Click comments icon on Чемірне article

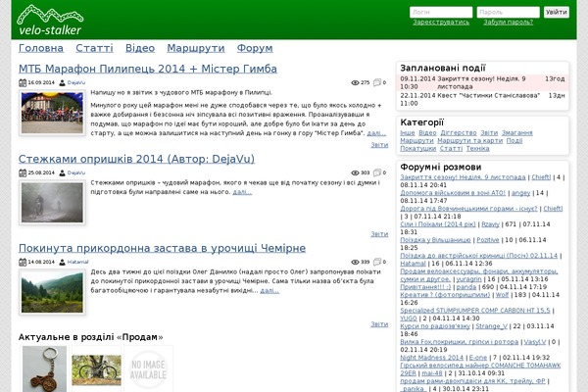point(377,262)
